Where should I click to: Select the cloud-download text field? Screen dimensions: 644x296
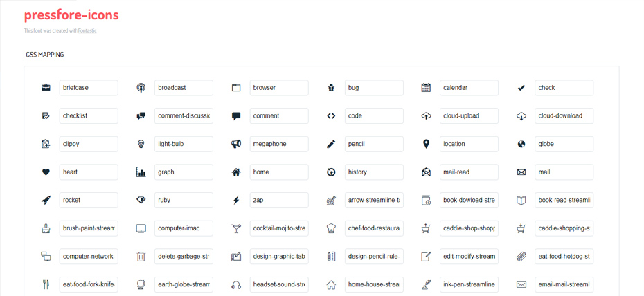click(564, 116)
